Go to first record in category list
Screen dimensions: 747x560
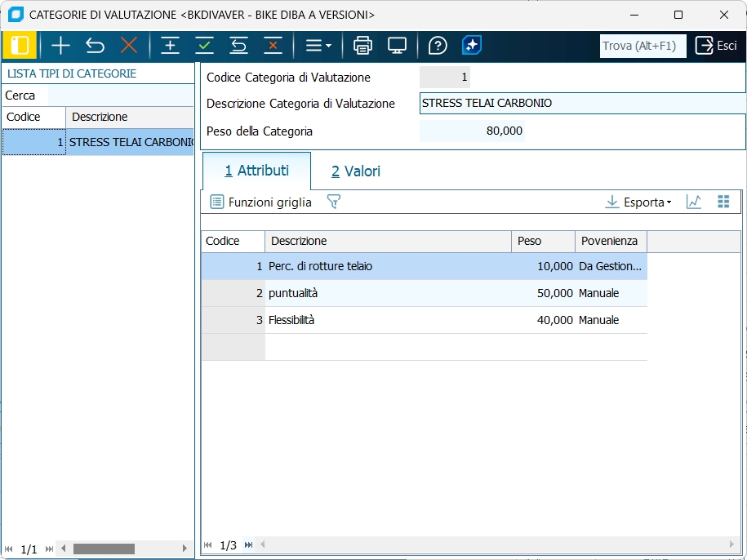tap(9, 549)
